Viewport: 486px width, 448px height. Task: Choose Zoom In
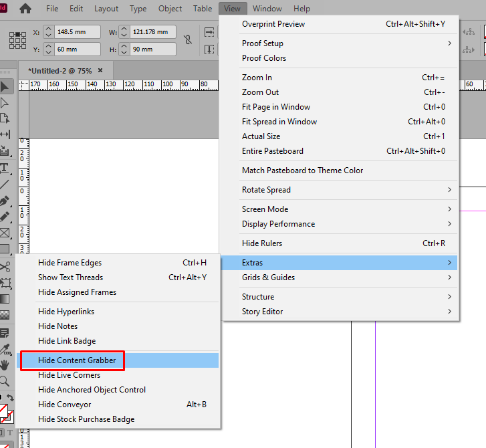340,78
